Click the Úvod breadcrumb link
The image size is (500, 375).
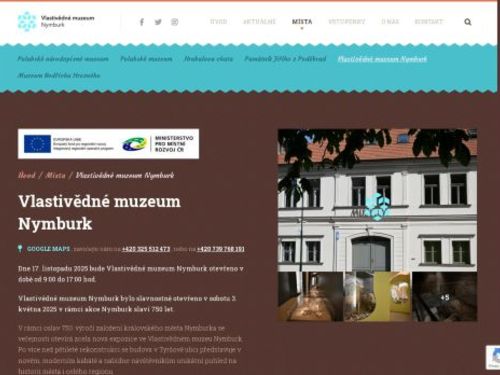click(x=27, y=175)
